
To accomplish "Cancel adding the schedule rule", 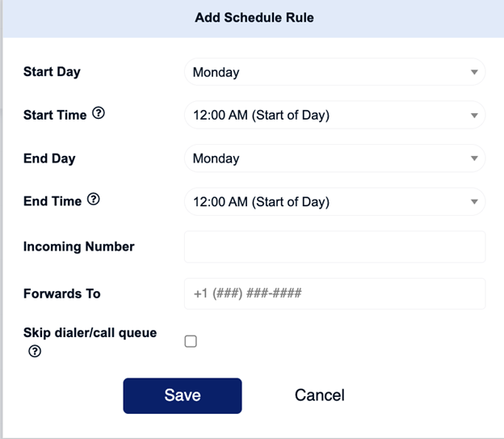I will pyautogui.click(x=320, y=395).
